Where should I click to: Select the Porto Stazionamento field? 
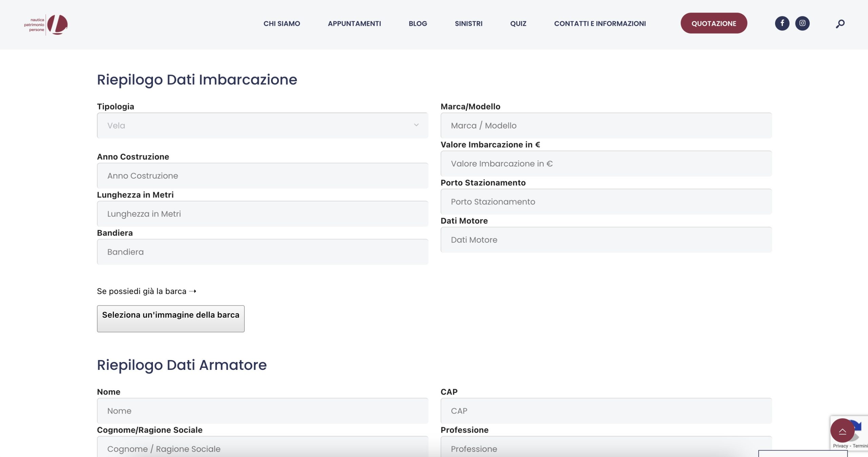point(606,202)
